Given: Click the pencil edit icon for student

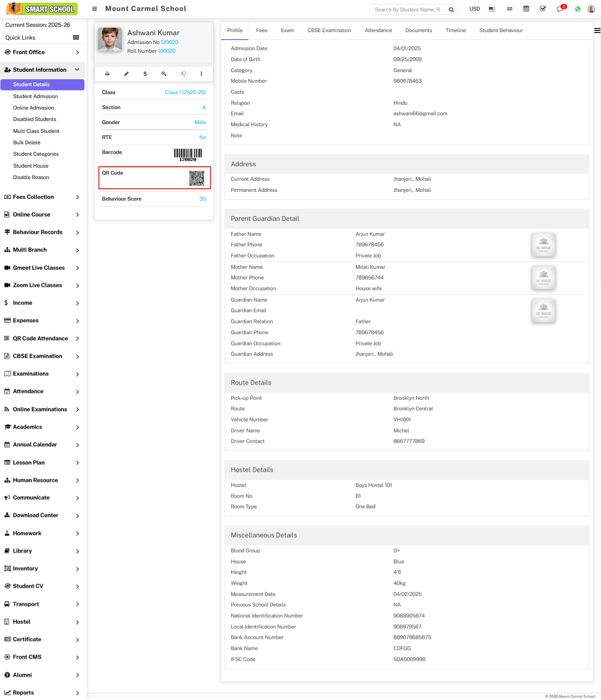Looking at the screenshot, I should pyautogui.click(x=126, y=74).
